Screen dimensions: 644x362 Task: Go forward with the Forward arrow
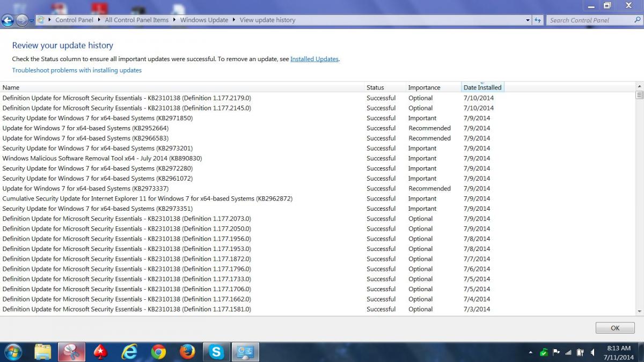tap(21, 20)
